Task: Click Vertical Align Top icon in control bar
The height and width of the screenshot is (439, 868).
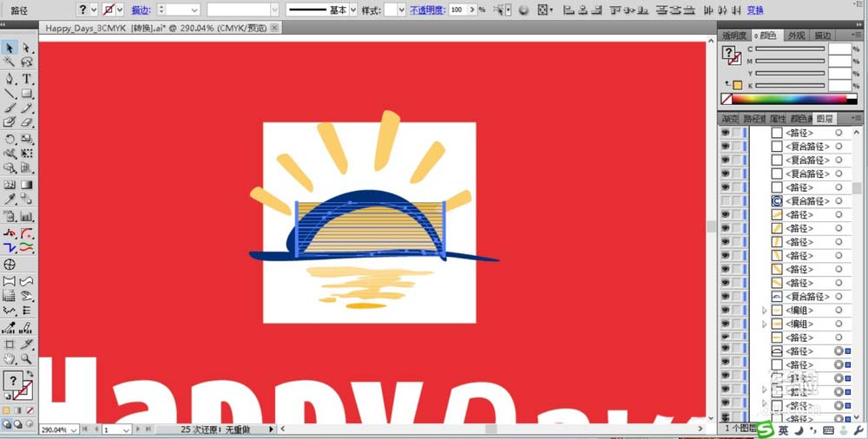Action: click(x=615, y=10)
